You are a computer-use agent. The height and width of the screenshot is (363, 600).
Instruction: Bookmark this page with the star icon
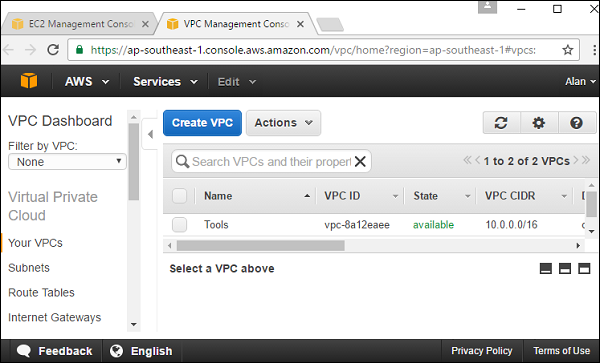tap(568, 50)
